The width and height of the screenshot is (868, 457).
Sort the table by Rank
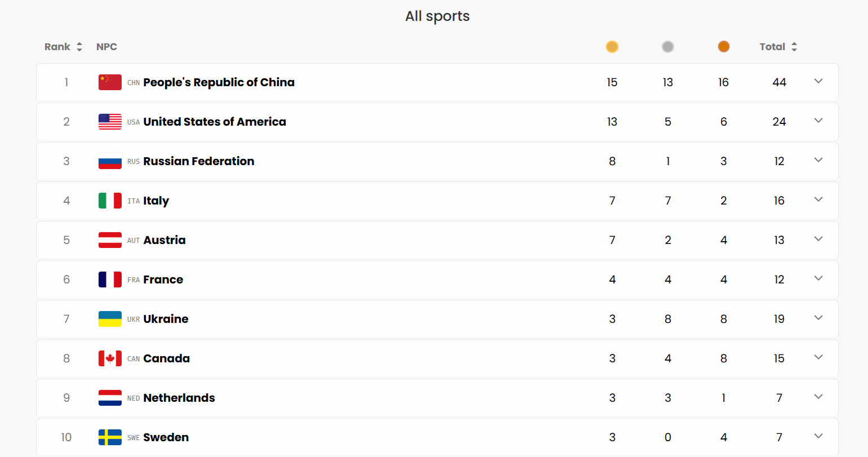click(x=64, y=47)
